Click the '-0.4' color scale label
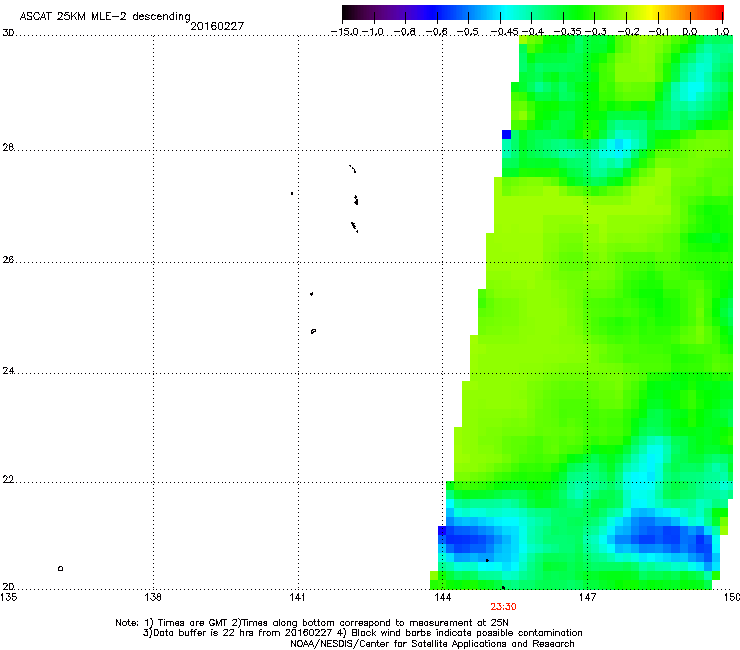The width and height of the screenshot is (740, 650). (x=532, y=32)
